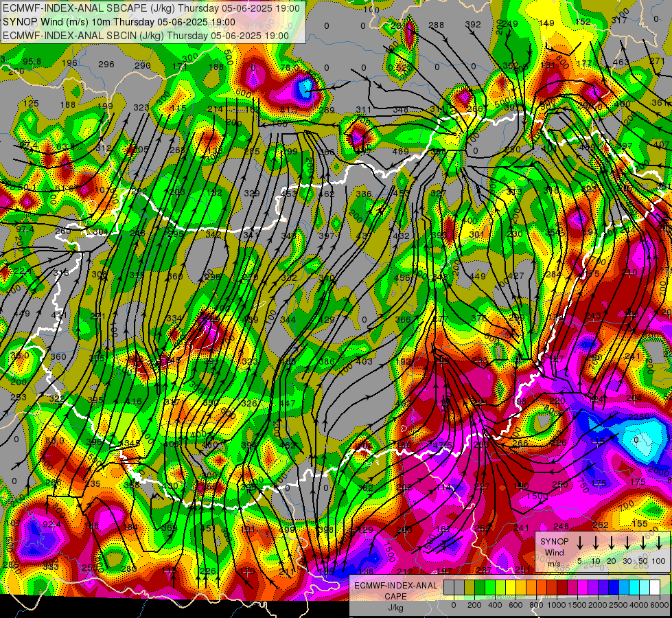
Task: Pick the bright magenta swatch in CAPE legend
Action: 583,588
